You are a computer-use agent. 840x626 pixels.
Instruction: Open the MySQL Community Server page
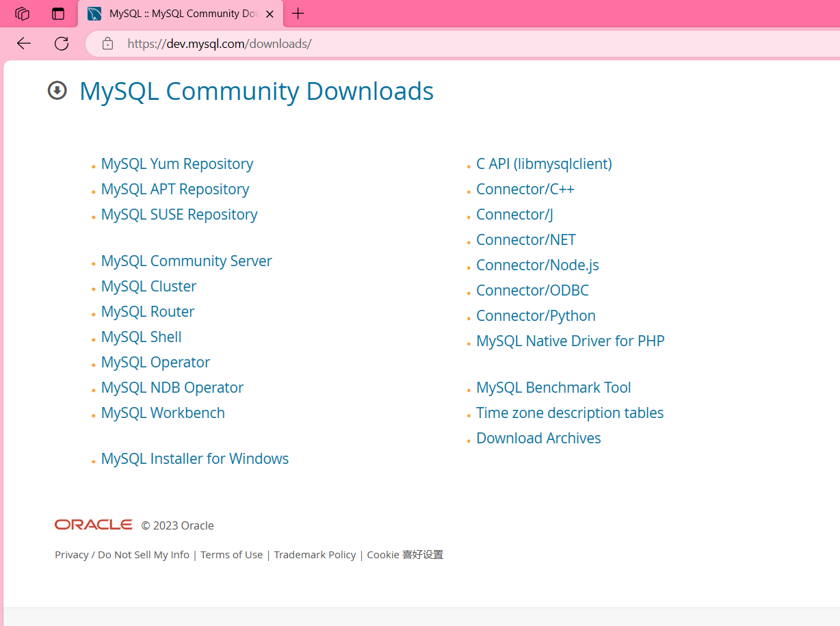pos(186,261)
